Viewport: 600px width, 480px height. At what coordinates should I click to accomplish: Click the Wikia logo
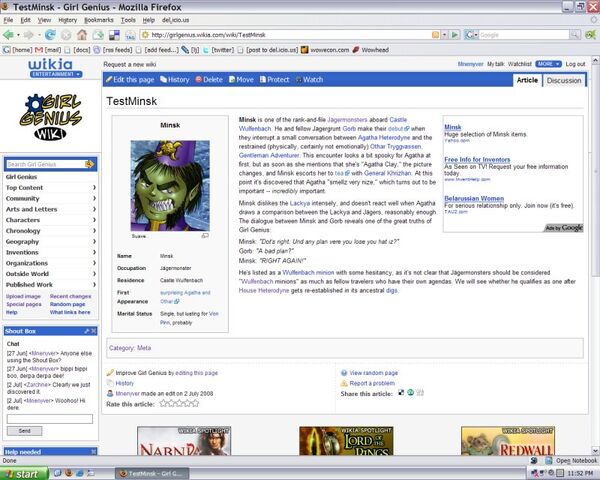[51, 64]
